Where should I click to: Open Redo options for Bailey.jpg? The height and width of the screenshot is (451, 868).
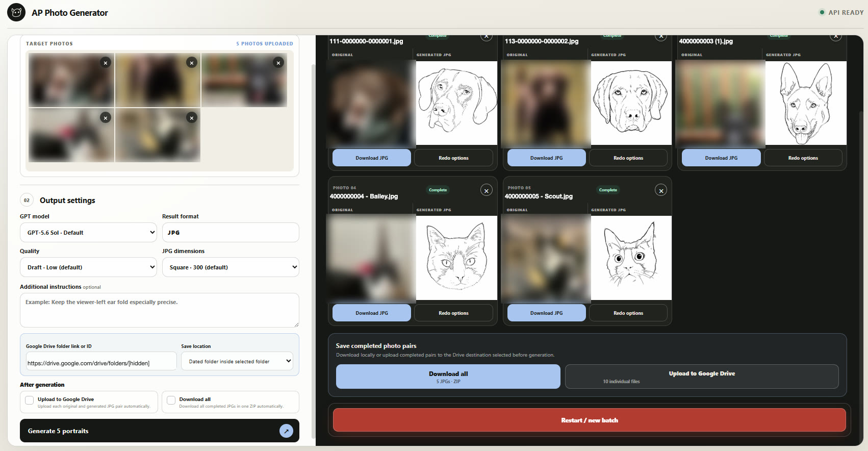tap(453, 313)
